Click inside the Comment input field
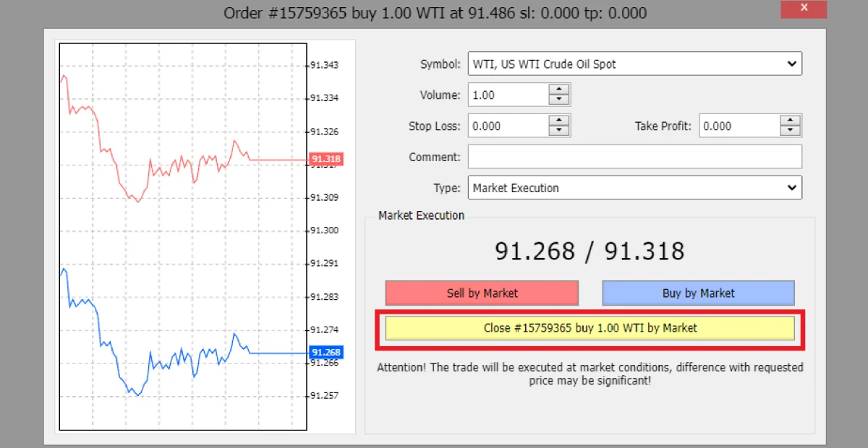 tap(634, 156)
